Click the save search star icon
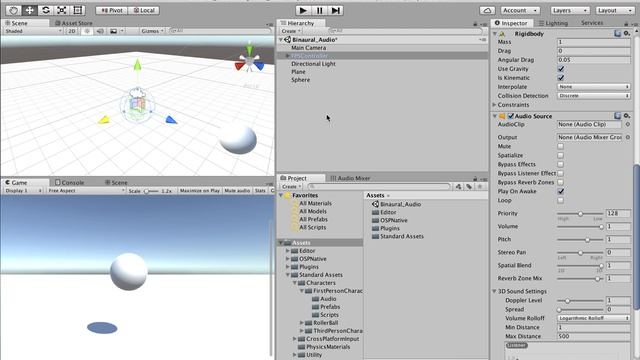640x360 pixels. click(x=480, y=187)
